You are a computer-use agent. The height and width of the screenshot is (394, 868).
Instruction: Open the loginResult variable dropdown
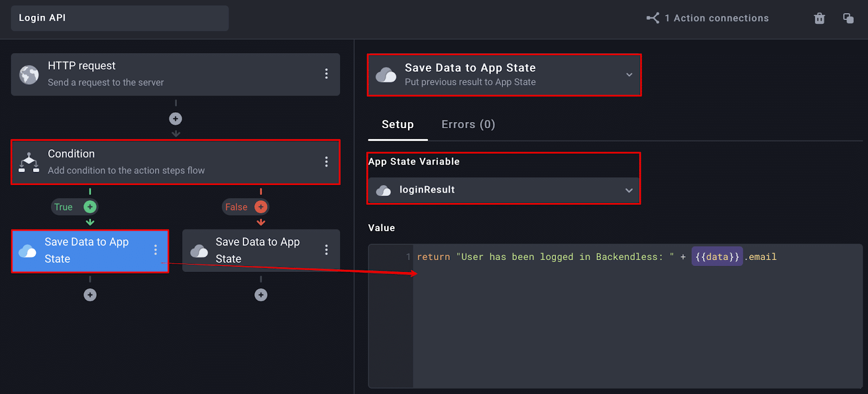pyautogui.click(x=504, y=190)
